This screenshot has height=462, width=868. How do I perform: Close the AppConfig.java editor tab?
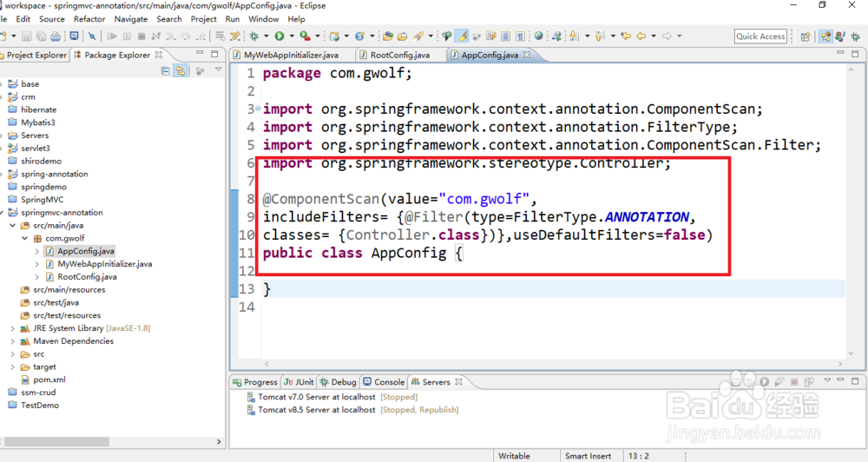tap(527, 55)
